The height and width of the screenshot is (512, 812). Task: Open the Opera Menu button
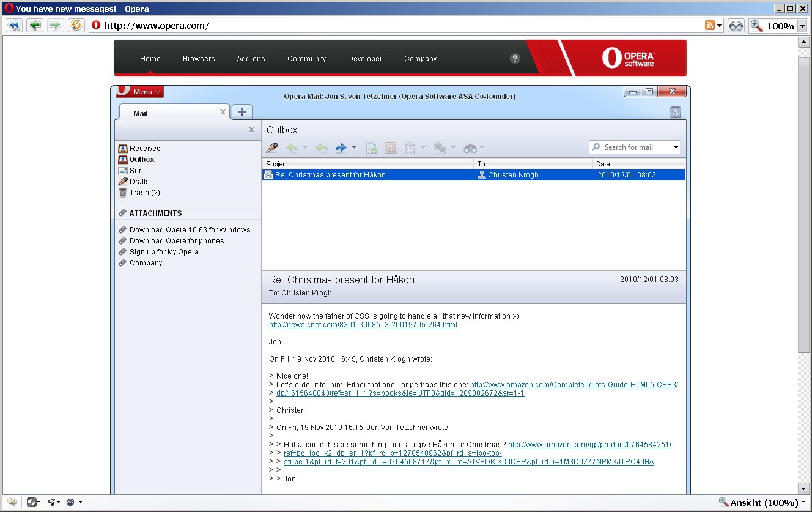(x=139, y=91)
